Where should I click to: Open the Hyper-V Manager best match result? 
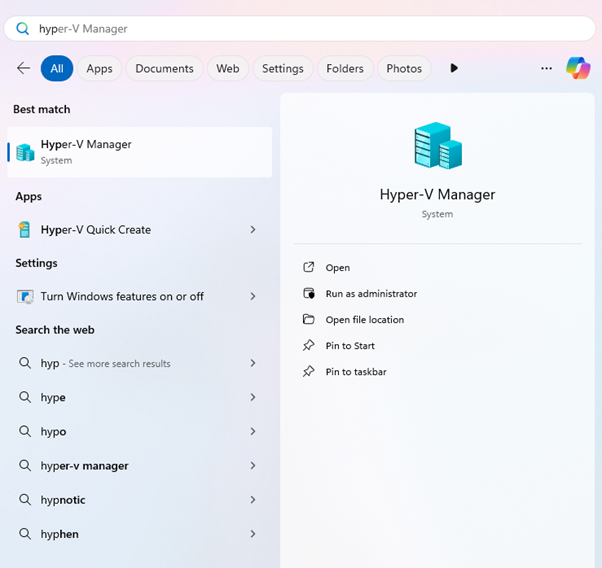click(x=139, y=152)
